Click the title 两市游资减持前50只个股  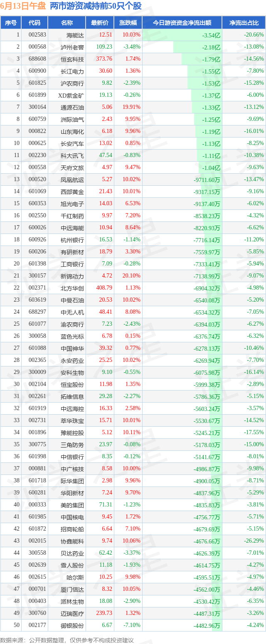click(96, 6)
